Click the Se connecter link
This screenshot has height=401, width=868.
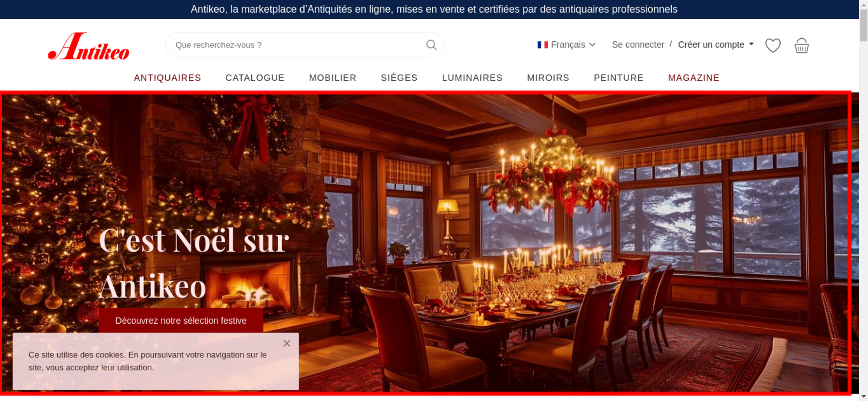pyautogui.click(x=638, y=45)
